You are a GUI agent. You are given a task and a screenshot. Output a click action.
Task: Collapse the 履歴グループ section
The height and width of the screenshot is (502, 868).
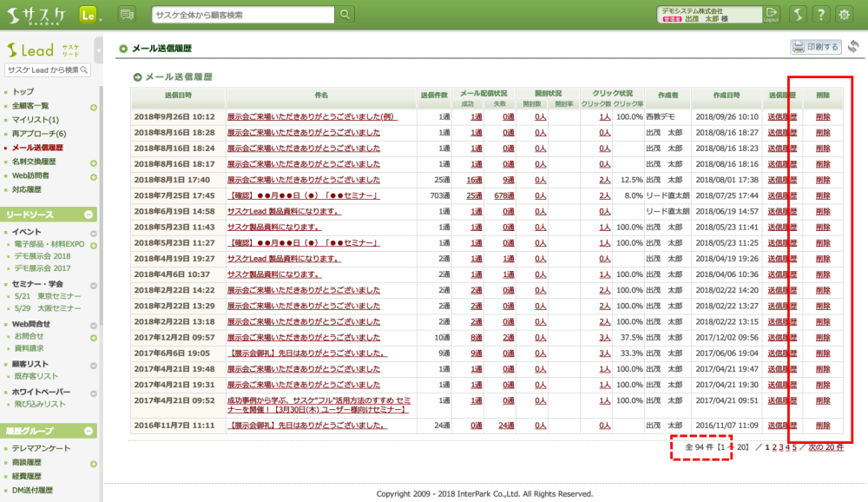[89, 431]
